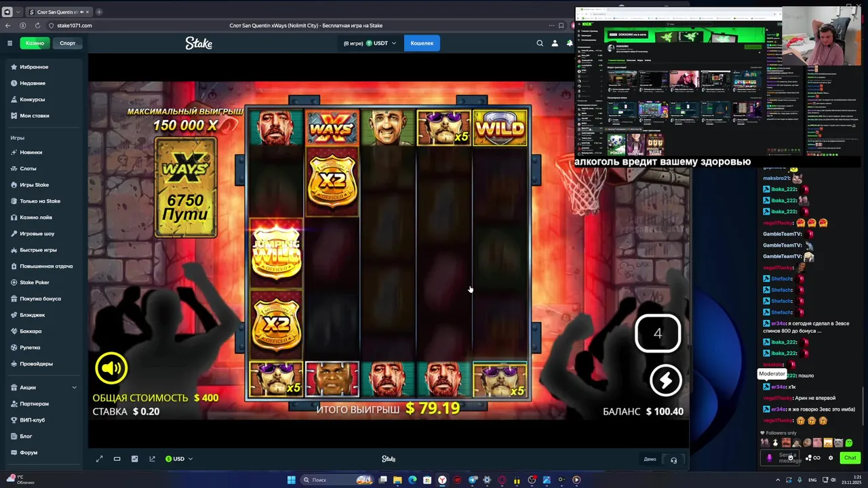This screenshot has width=868, height=488.
Task: Open File Explorer from taskbar
Action: coord(397,480)
